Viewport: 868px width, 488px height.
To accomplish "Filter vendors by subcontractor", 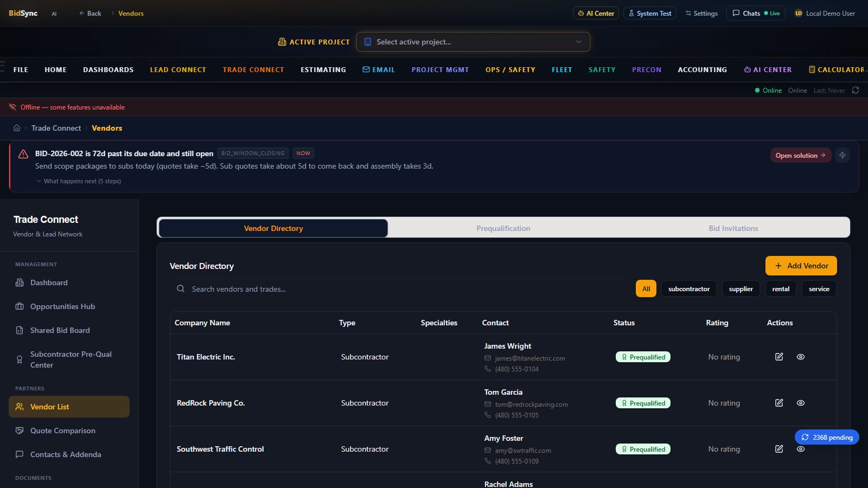I will [689, 289].
